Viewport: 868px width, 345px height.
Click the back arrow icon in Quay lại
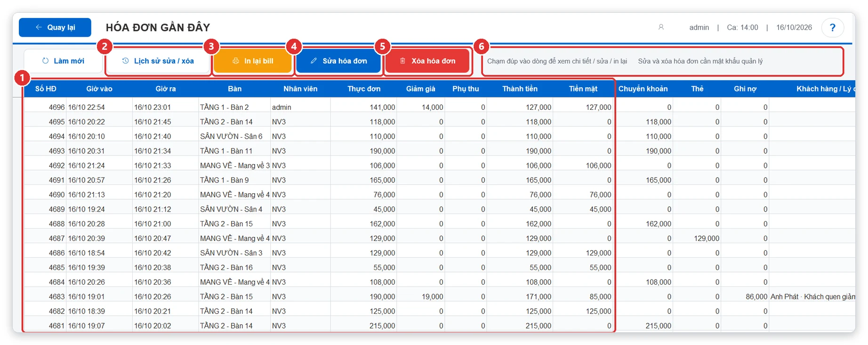pyautogui.click(x=39, y=27)
